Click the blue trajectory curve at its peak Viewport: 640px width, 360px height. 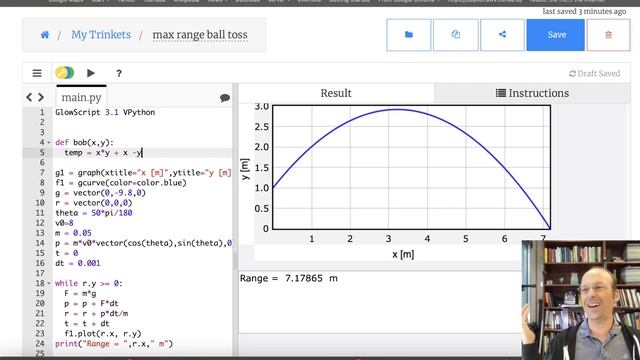pos(398,109)
